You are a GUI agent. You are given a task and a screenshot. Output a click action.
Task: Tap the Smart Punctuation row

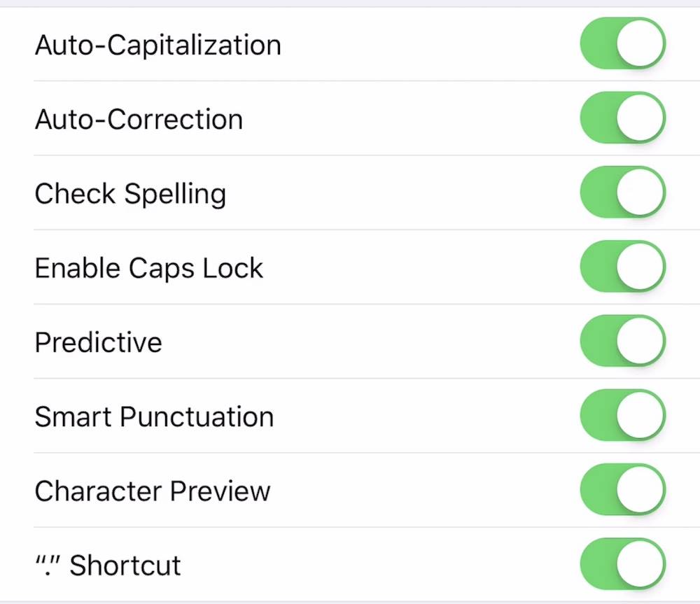click(x=350, y=416)
